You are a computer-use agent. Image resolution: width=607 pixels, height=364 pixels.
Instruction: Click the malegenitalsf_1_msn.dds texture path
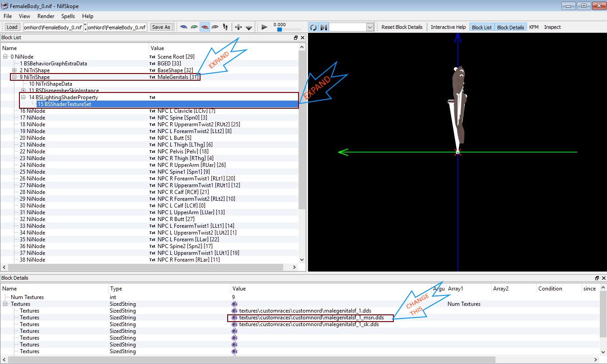[x=312, y=318]
